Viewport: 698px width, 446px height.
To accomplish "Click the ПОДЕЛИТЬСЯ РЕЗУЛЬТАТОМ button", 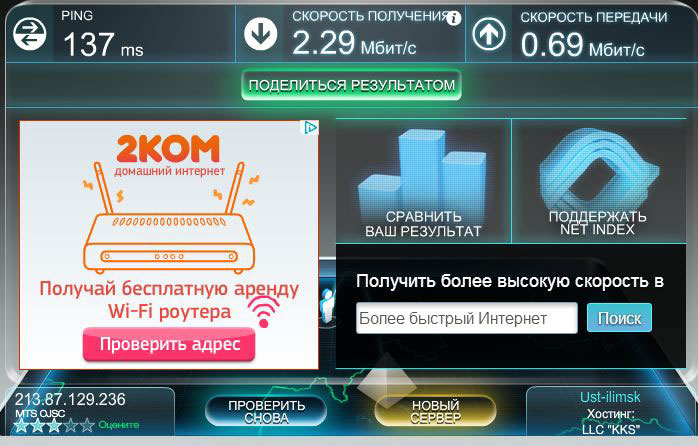I will [352, 85].
